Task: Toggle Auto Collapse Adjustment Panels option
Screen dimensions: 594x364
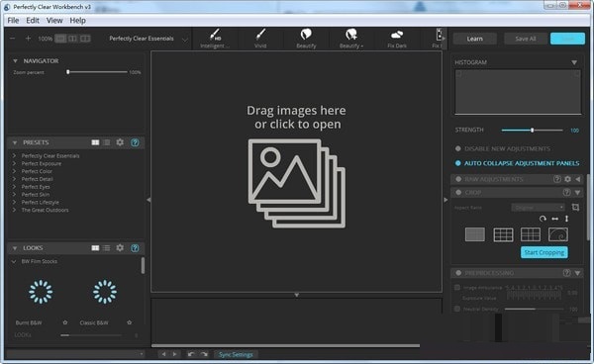Action: (x=458, y=163)
